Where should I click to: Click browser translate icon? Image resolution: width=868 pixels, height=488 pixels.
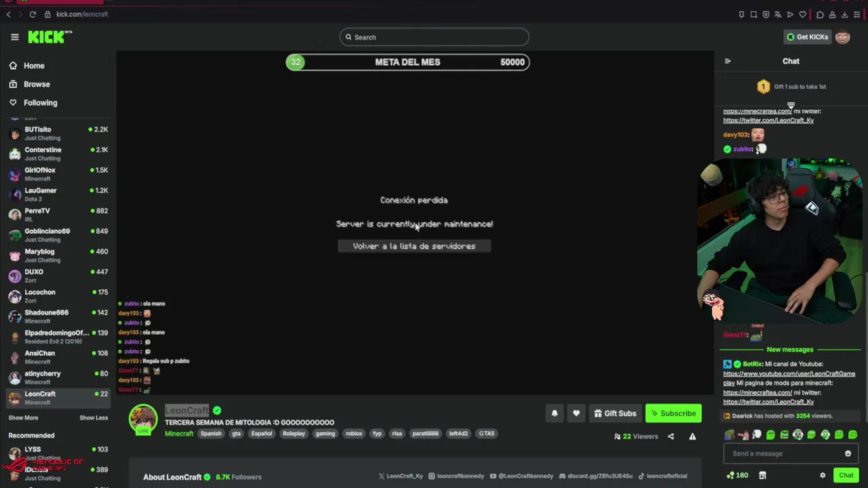[778, 14]
